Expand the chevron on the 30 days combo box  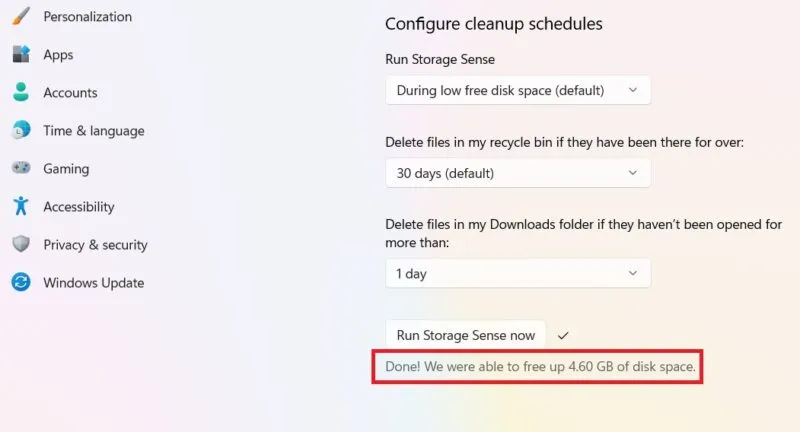[x=632, y=173]
